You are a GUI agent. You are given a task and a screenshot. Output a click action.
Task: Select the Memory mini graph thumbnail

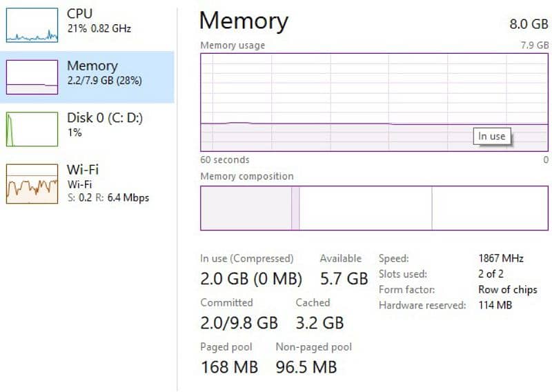click(32, 77)
